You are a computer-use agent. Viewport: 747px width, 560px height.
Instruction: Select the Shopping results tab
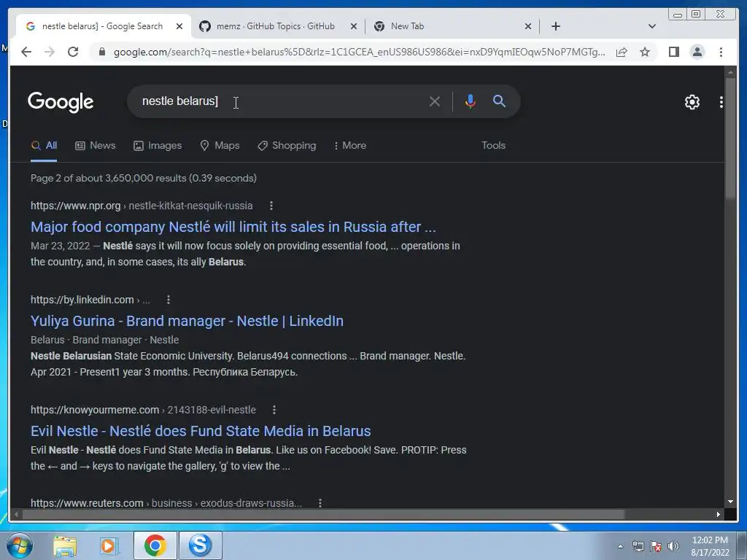tap(287, 146)
